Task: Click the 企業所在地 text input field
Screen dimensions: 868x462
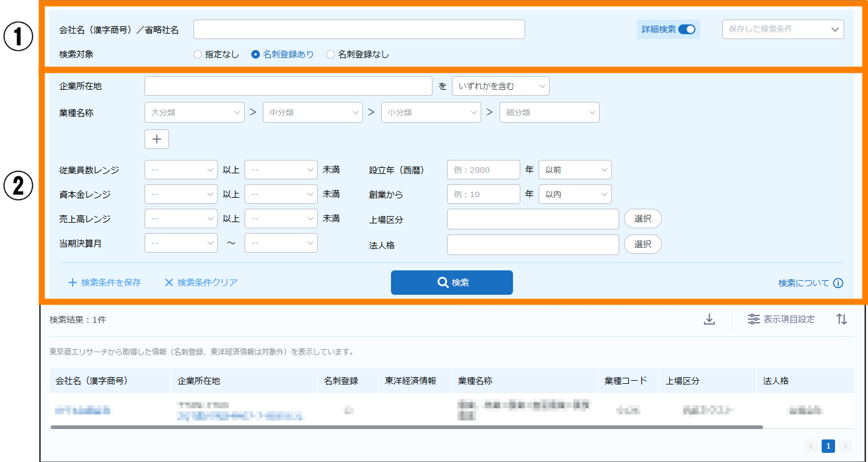Action: click(x=288, y=86)
